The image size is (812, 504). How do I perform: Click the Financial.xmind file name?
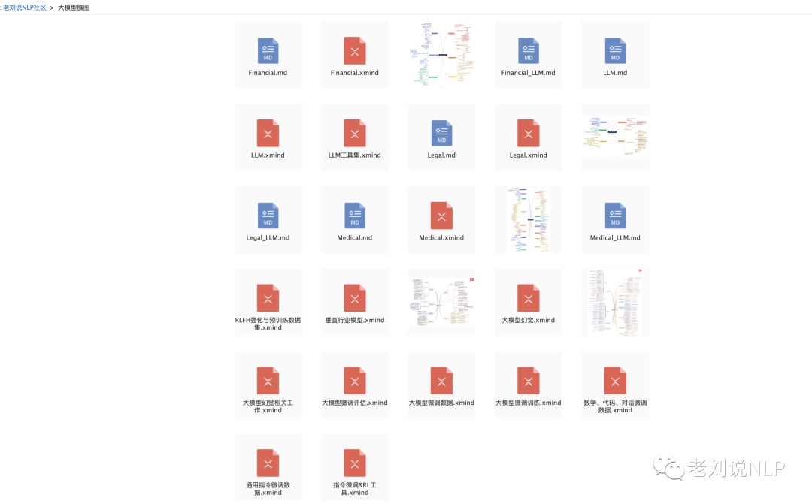pos(355,73)
